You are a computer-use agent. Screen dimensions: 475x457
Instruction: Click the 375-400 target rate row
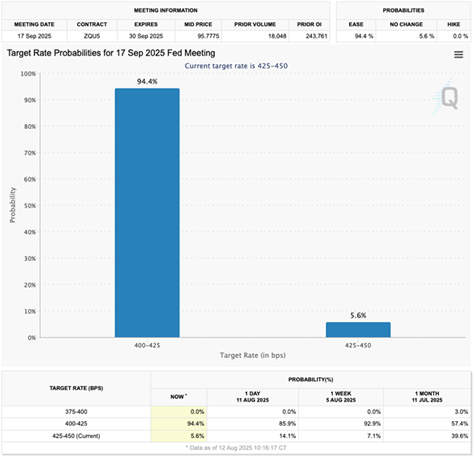coord(236,412)
